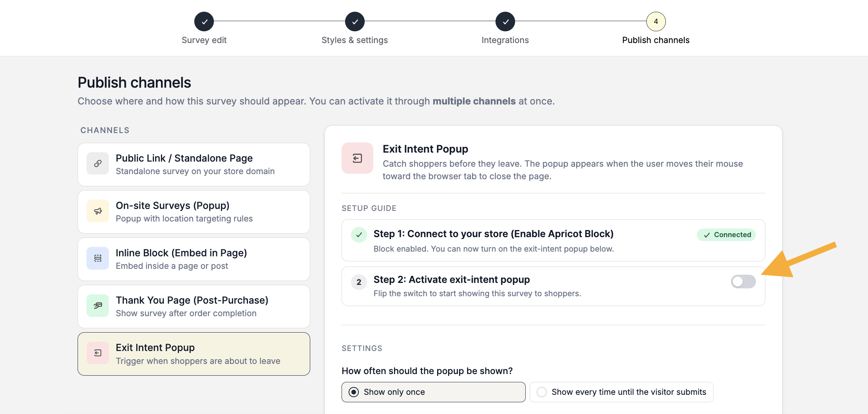
Task: Click the Inline Block embed icon
Action: point(98,258)
